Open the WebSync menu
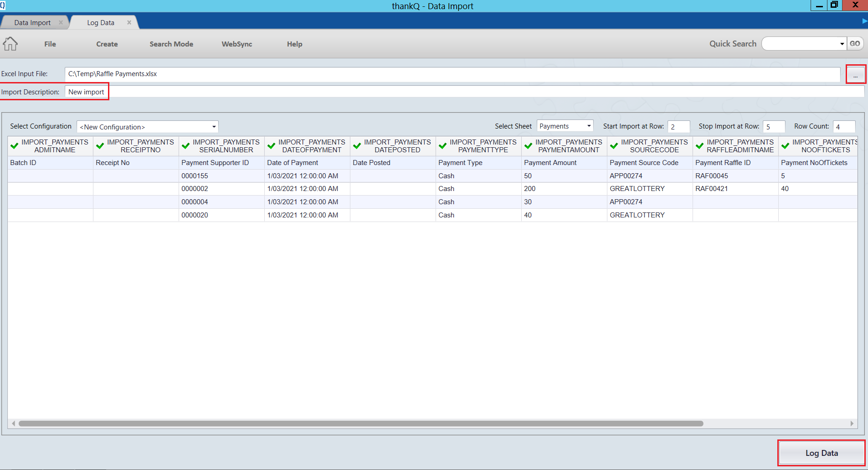Viewport: 868px width, 470px height. 237,44
